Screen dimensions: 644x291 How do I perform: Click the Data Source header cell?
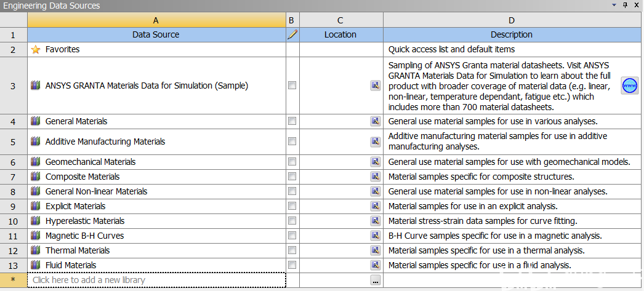[x=156, y=35]
